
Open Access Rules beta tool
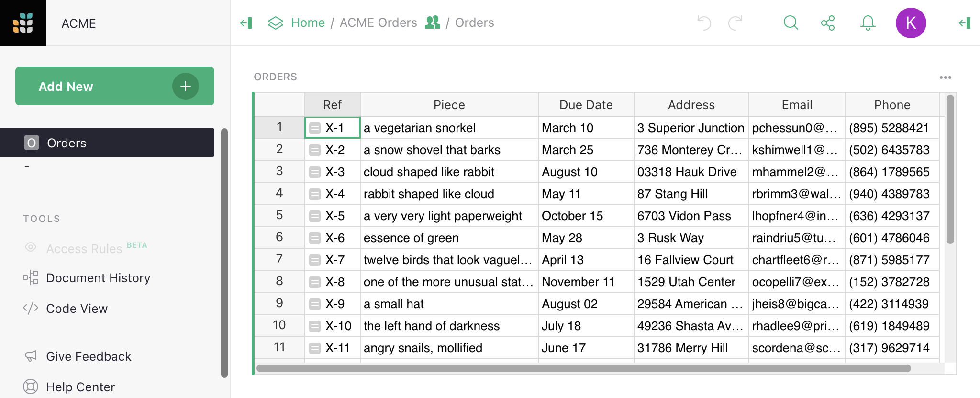(84, 249)
